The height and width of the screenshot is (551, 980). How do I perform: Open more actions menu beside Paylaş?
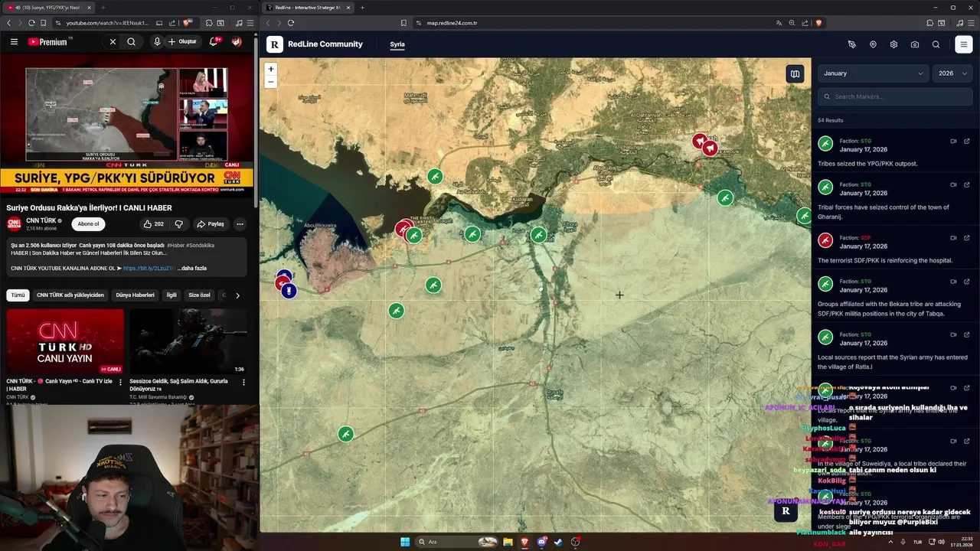point(240,224)
